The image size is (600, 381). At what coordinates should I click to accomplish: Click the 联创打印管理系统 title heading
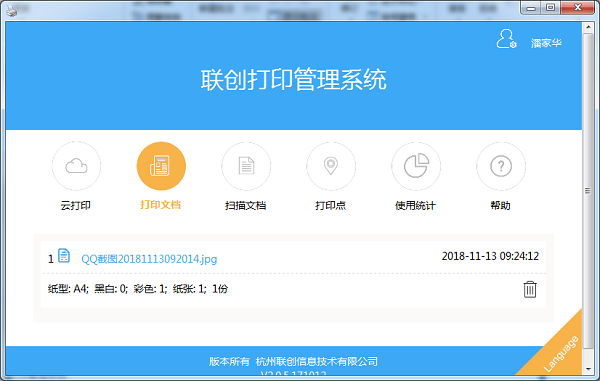click(x=293, y=80)
